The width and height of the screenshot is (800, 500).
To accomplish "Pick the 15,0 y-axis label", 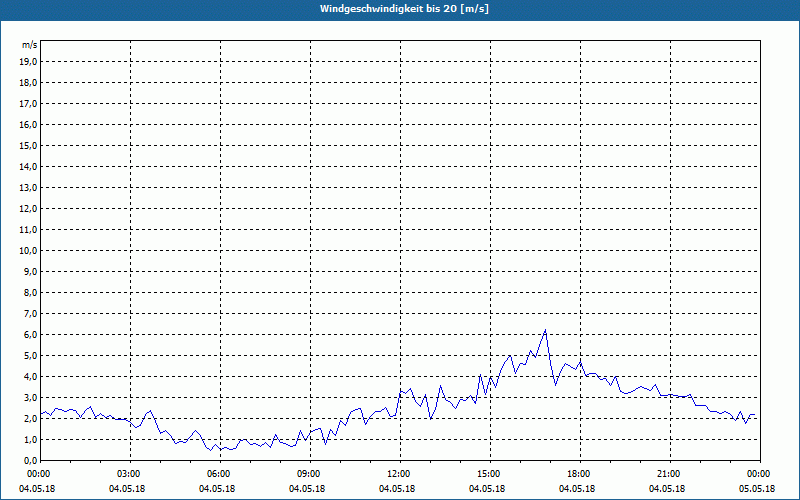I will point(28,145).
